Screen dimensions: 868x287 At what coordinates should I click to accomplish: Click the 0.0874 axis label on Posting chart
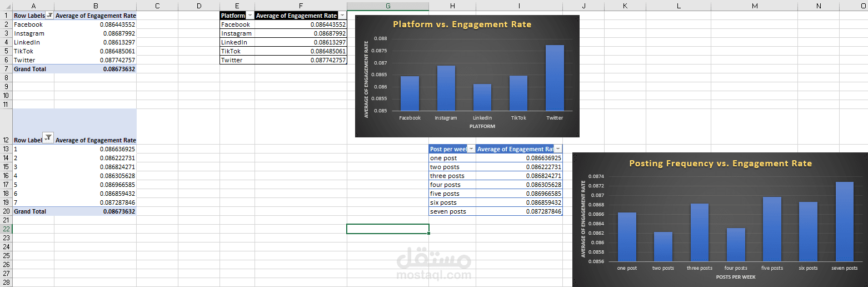[x=596, y=176]
